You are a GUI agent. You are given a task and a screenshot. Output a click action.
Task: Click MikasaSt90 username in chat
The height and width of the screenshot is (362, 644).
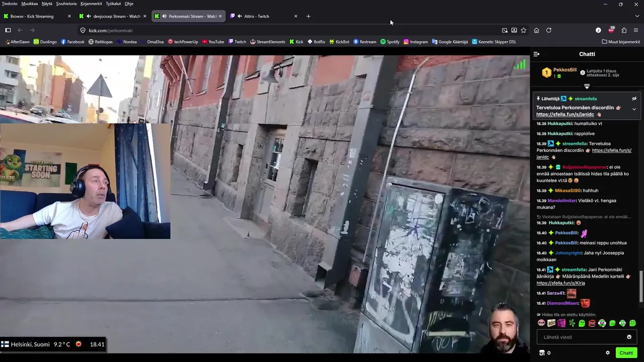(x=568, y=191)
